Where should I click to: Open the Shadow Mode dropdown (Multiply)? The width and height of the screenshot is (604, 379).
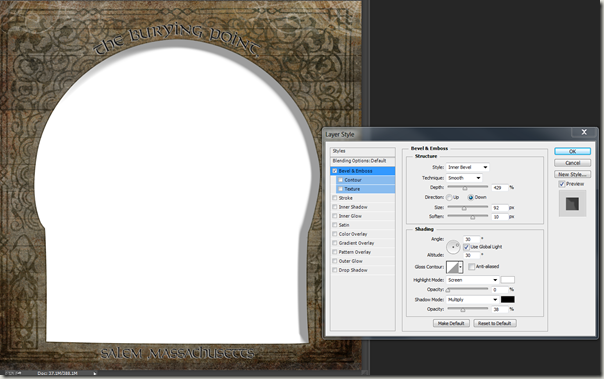pos(473,300)
